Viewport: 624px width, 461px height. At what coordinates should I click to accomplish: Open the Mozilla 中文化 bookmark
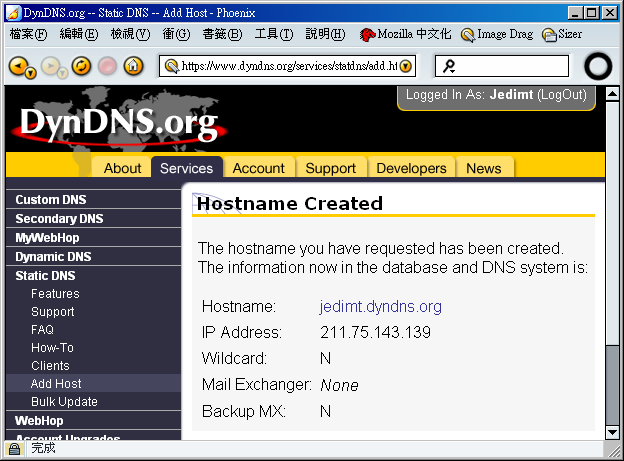click(x=406, y=34)
